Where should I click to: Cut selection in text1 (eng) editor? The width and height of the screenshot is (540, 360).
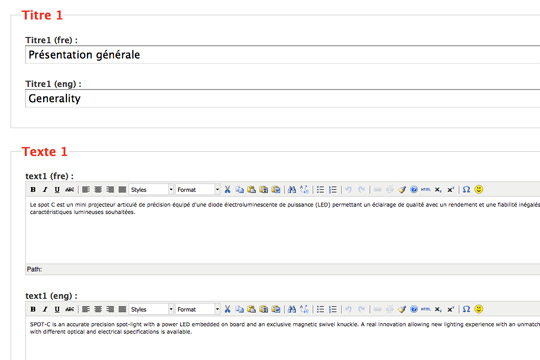(227, 309)
